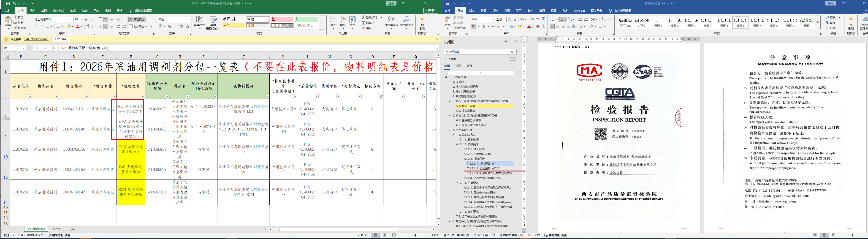
Task: Switch Excel to page layout view
Action: (x=385, y=235)
